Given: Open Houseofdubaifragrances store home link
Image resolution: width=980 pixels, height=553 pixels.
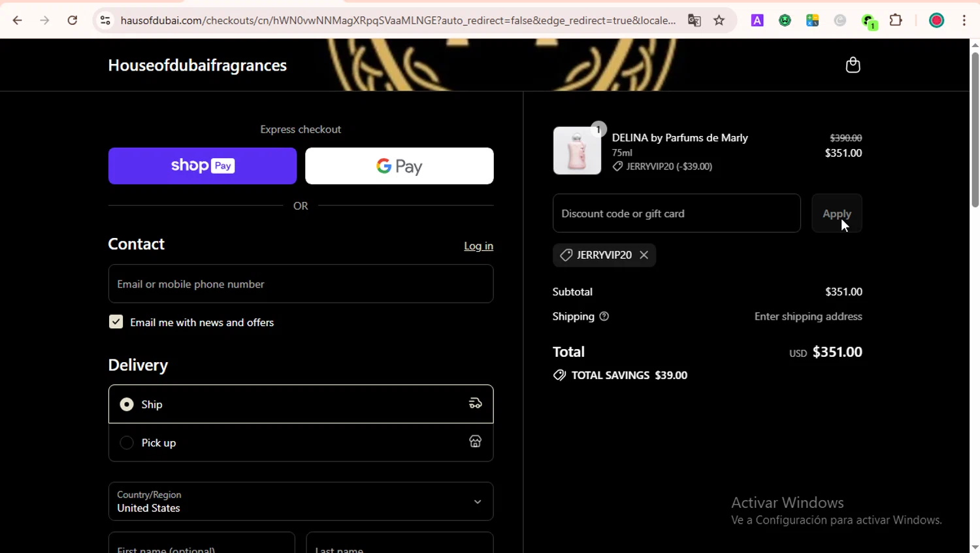Looking at the screenshot, I should click(x=197, y=65).
